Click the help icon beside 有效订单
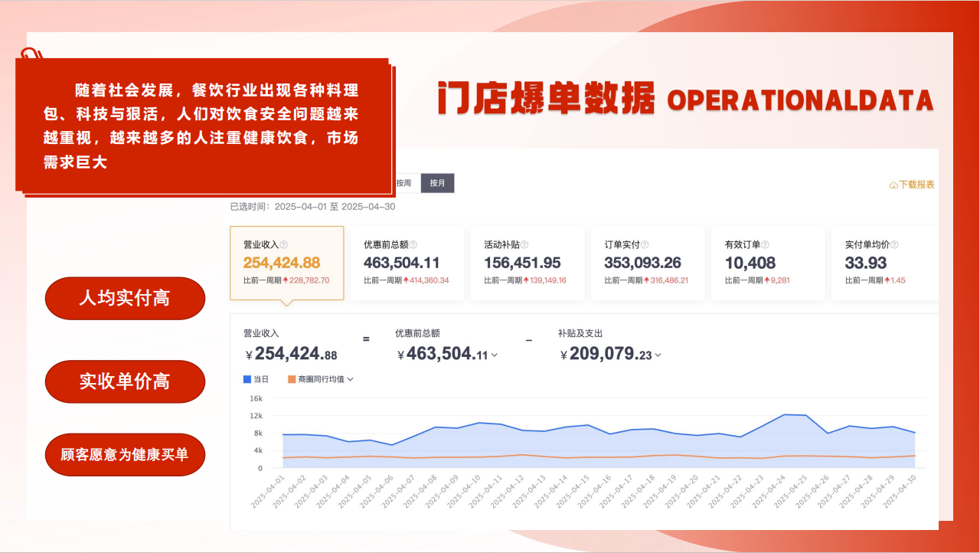980x553 pixels. tap(765, 245)
